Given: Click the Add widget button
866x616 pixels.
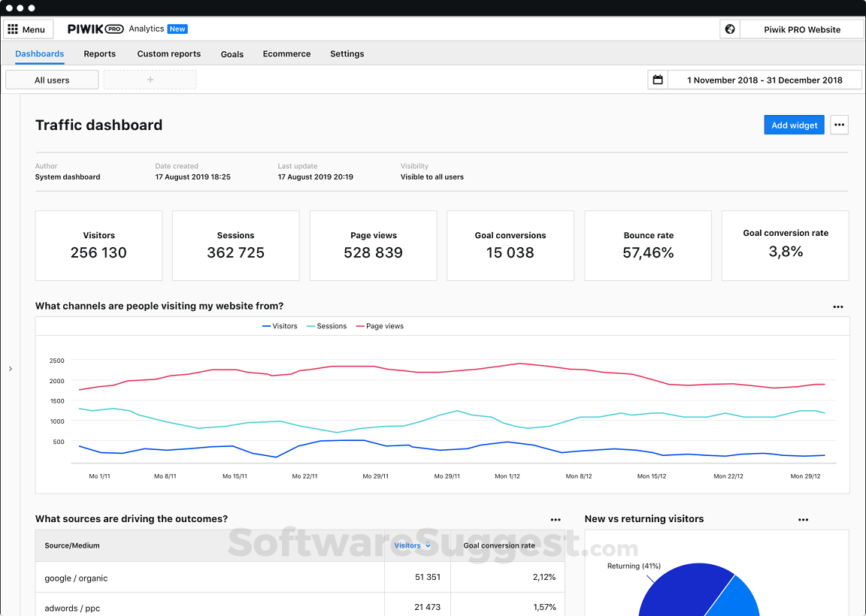Looking at the screenshot, I should pyautogui.click(x=794, y=125).
